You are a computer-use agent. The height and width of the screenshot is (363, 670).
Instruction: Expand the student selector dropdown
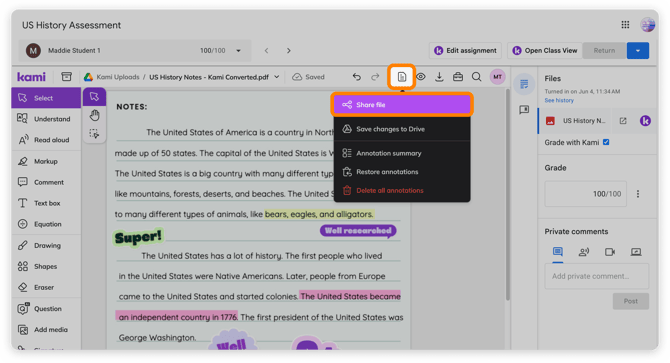pos(238,50)
